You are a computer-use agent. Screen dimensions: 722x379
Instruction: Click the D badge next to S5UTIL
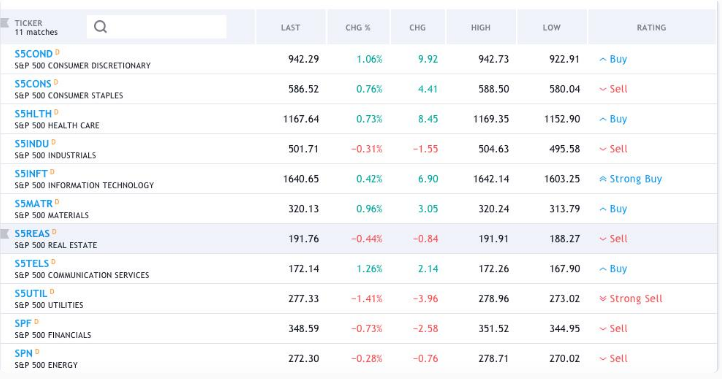pos(52,292)
